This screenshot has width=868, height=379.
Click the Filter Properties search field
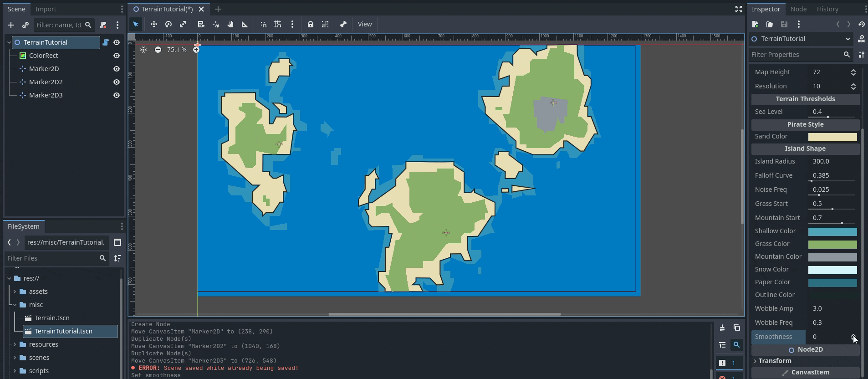(795, 55)
